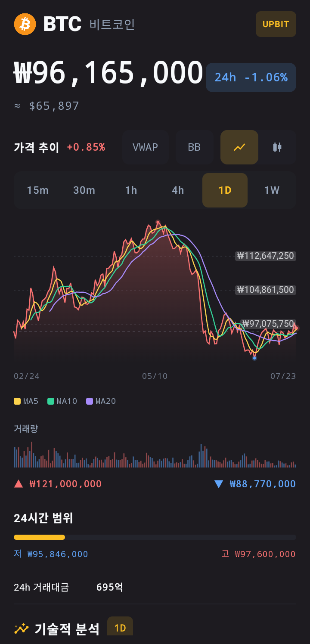Viewport: 310px width, 644px height.
Task: Tap the red chart high point marker
Action: pyautogui.click(x=158, y=222)
